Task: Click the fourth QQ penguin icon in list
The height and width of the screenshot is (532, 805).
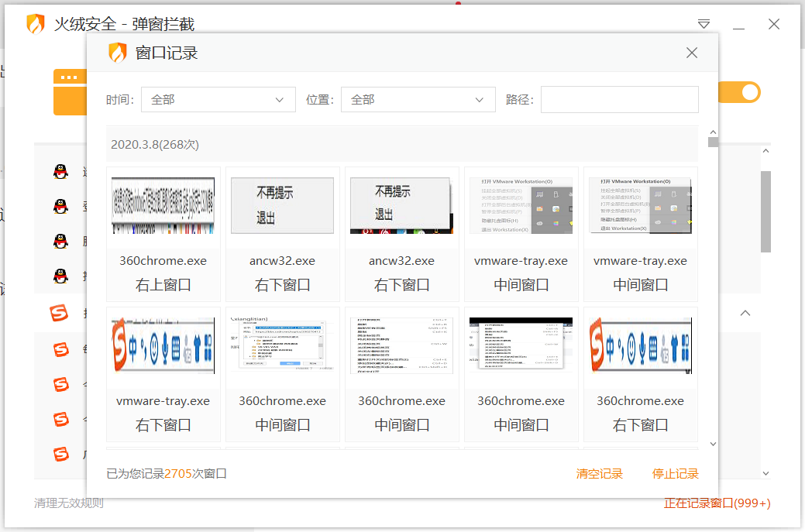Action: (x=60, y=276)
